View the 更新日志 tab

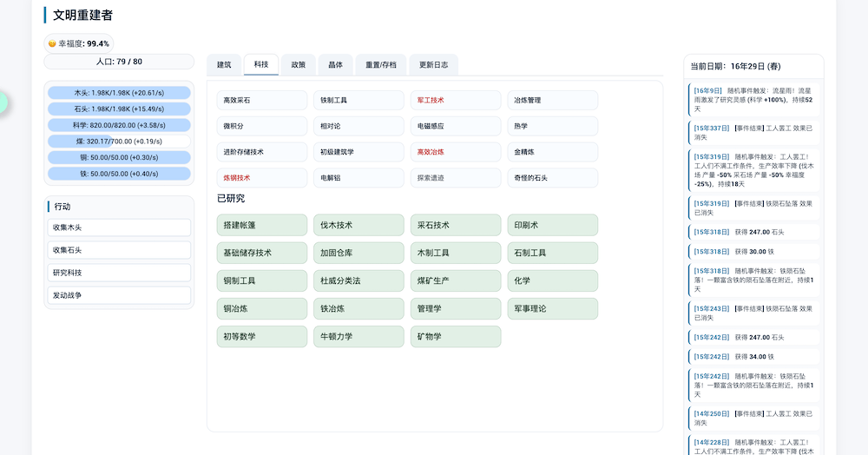[432, 64]
